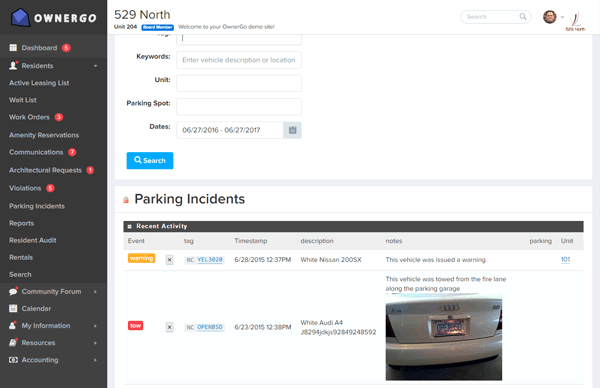Expand the Community Forum submenu arrow

[95, 292]
